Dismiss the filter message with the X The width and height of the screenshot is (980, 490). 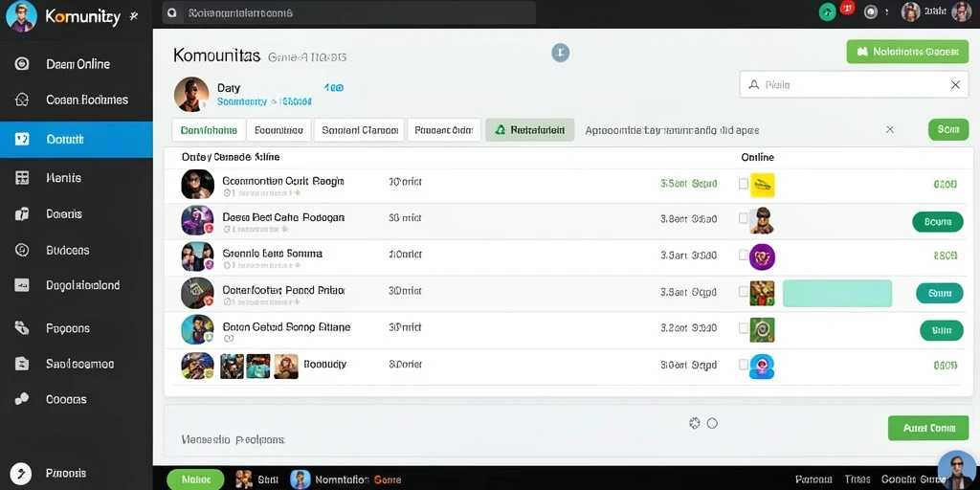(890, 129)
